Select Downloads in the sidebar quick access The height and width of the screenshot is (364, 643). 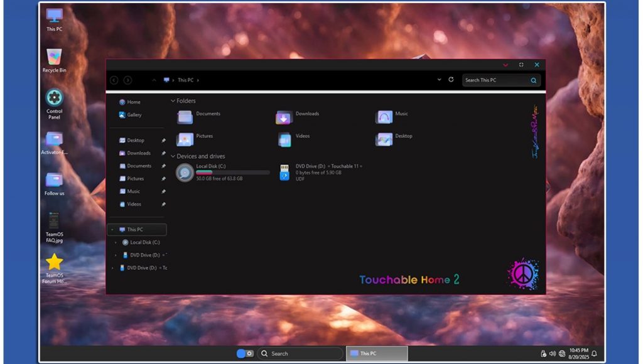(134, 153)
